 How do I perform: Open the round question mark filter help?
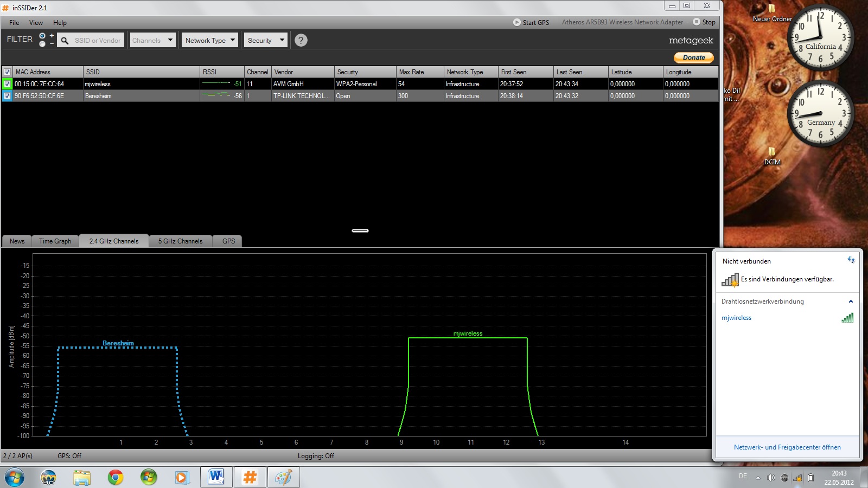[301, 40]
